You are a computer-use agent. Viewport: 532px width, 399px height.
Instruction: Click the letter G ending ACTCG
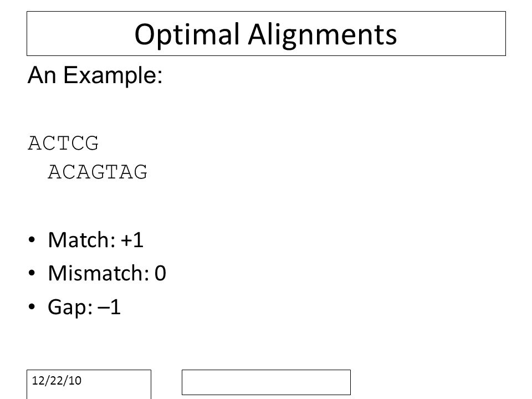tap(91, 143)
